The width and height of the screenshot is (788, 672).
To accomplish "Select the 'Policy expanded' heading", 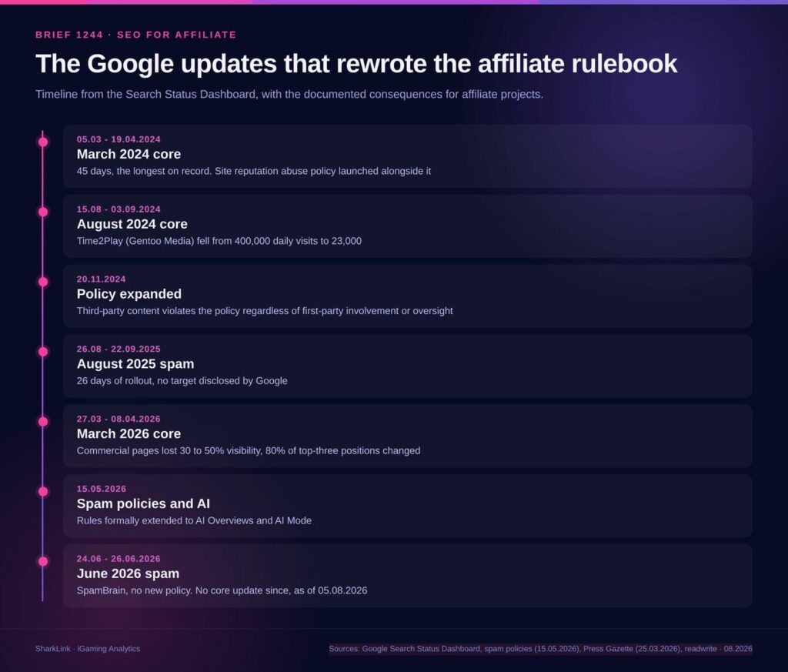I will [x=129, y=294].
